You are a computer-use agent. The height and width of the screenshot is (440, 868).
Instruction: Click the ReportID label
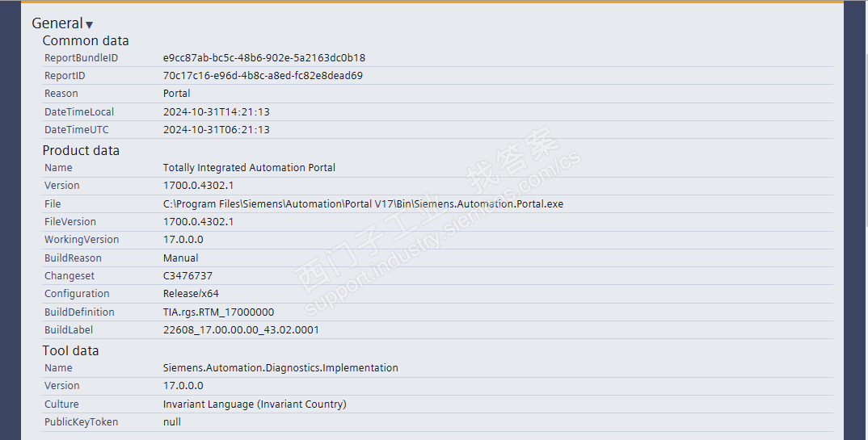click(65, 76)
